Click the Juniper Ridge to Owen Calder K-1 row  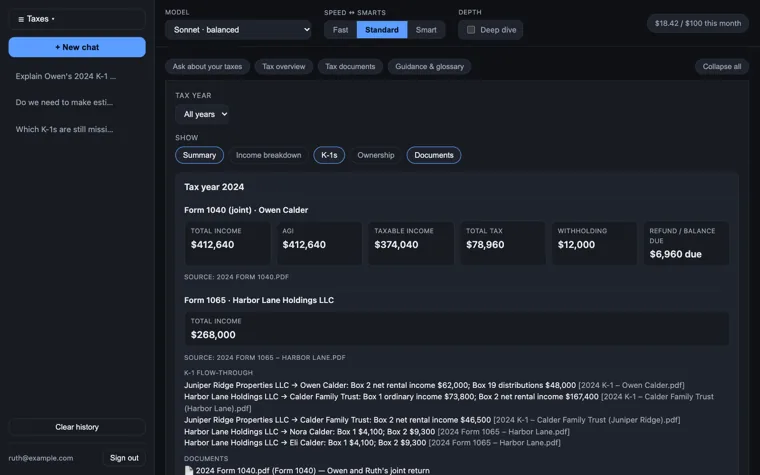(x=434, y=385)
